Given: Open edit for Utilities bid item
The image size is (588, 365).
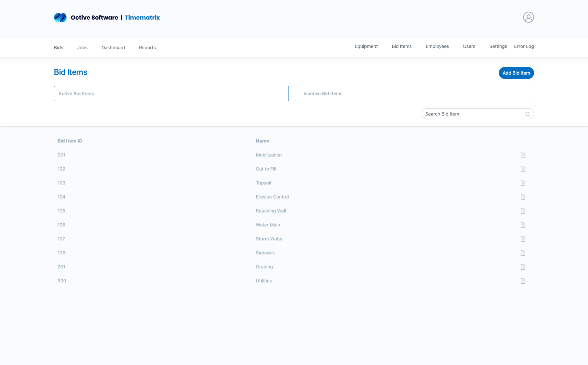Looking at the screenshot, I should point(523,281).
